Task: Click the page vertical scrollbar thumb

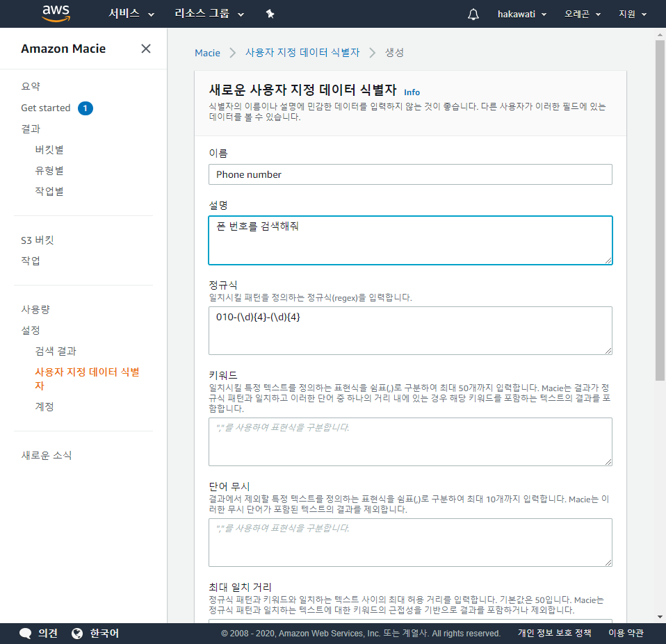Action: point(660,210)
